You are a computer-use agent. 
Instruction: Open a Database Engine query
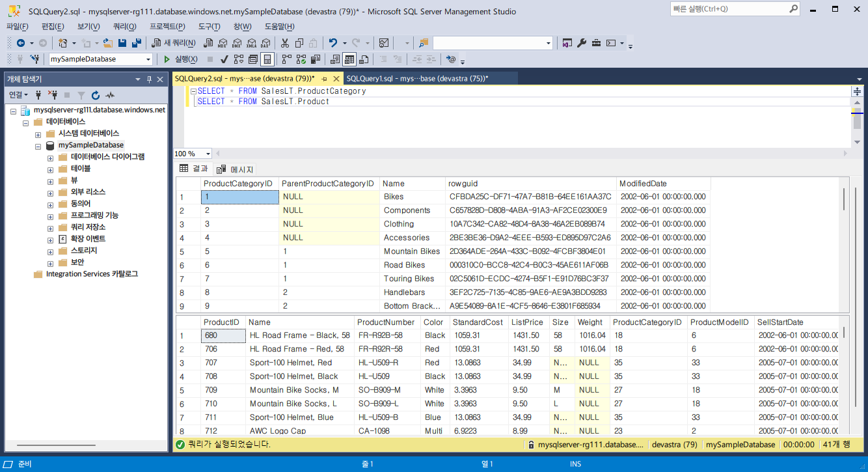[209, 43]
